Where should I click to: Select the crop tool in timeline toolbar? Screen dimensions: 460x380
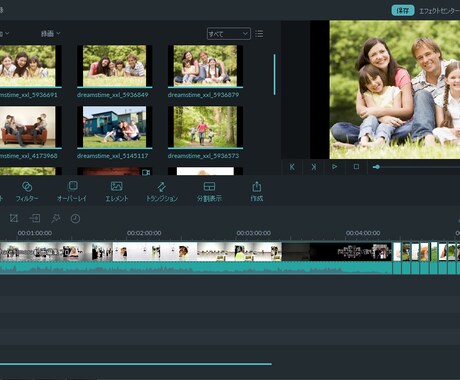[x=14, y=218]
